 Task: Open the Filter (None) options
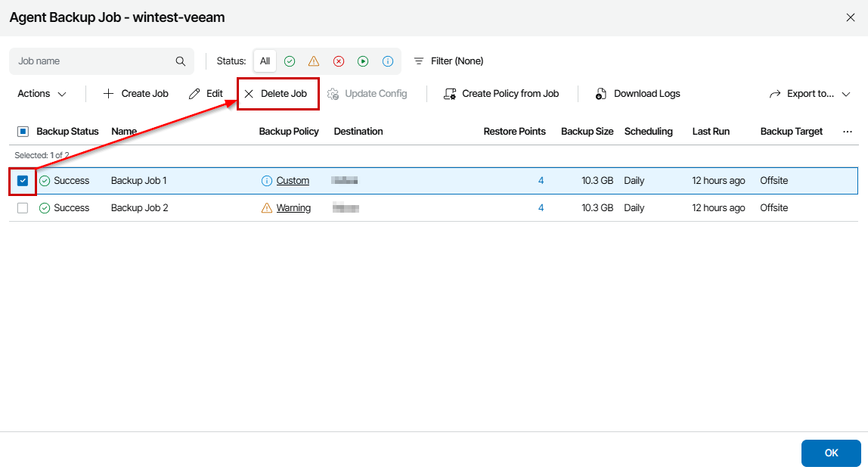pos(448,61)
